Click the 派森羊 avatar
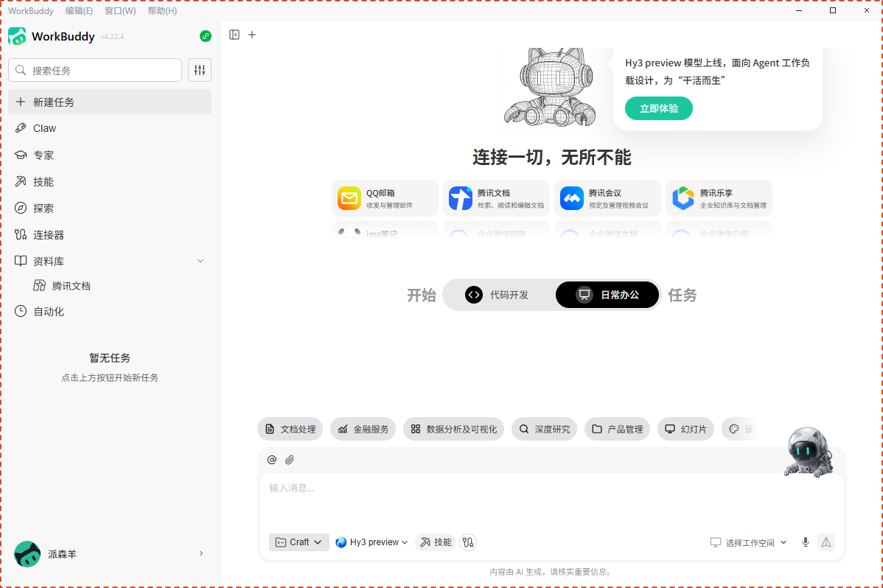This screenshot has height=588, width=883. [x=27, y=553]
